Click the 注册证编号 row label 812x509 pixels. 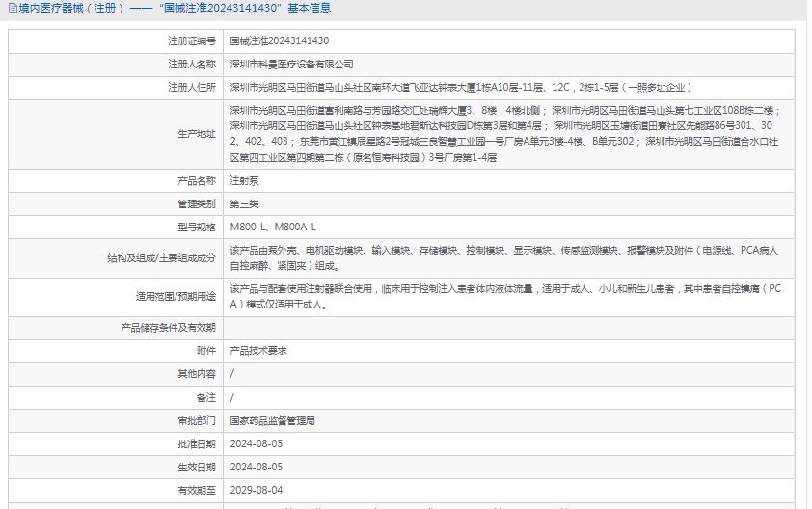coord(191,40)
